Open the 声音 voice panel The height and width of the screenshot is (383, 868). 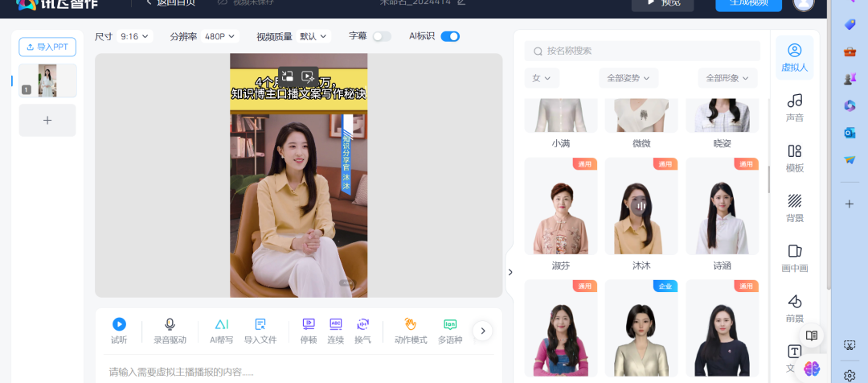(794, 108)
